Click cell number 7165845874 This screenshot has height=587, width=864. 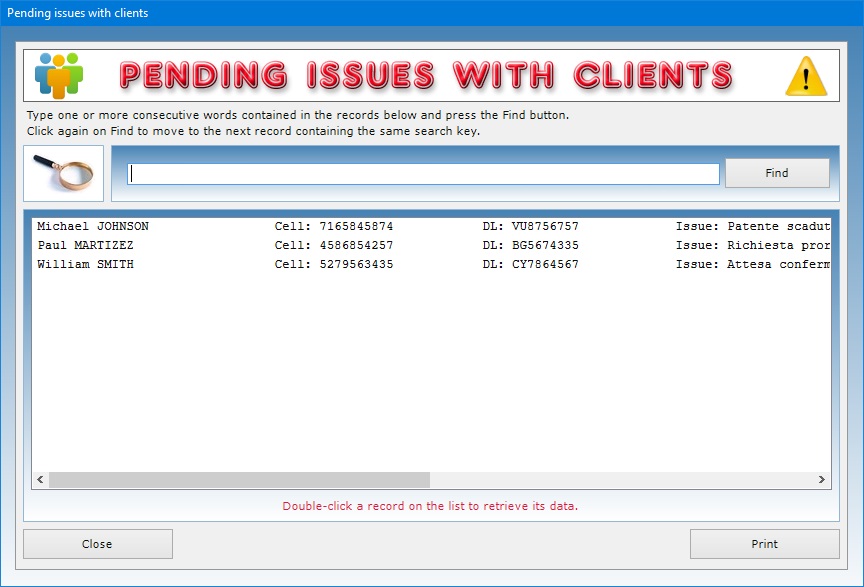tap(356, 226)
